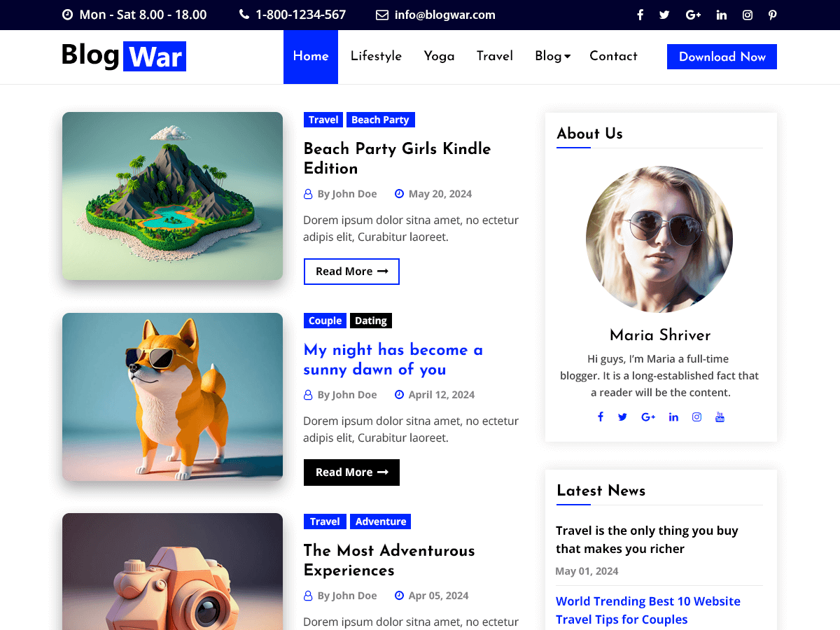Viewport: 840px width, 630px height.
Task: Select the Twitter icon in the About Us box
Action: 623,416
